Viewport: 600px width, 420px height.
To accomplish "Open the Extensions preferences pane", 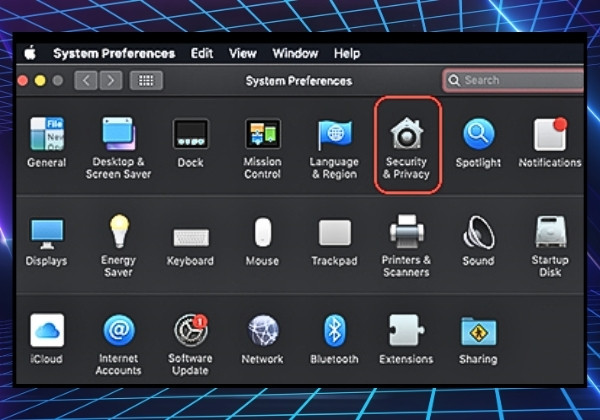I will 406,340.
